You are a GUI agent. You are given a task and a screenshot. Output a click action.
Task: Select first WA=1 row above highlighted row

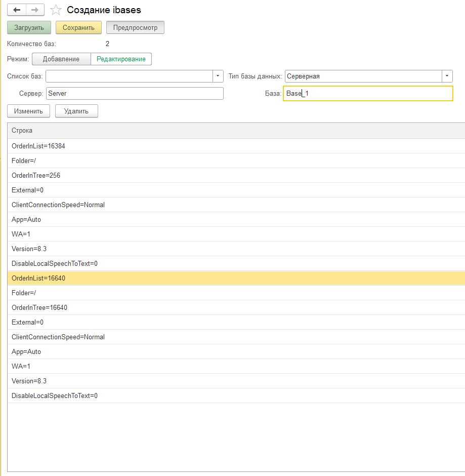tap(236, 234)
